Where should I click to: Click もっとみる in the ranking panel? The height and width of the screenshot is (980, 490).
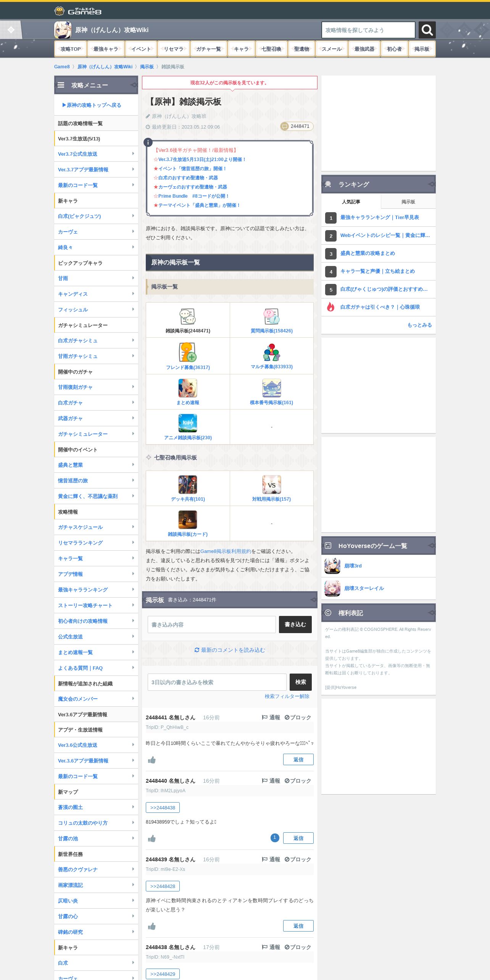[419, 325]
